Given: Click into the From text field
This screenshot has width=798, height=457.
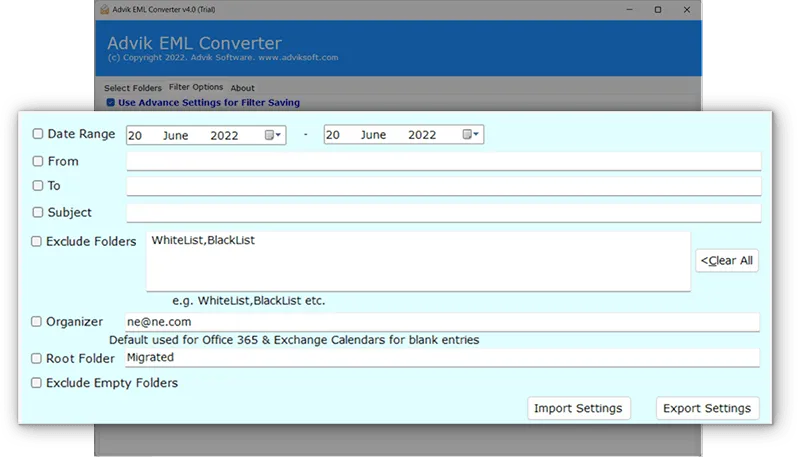Looking at the screenshot, I should tap(444, 161).
